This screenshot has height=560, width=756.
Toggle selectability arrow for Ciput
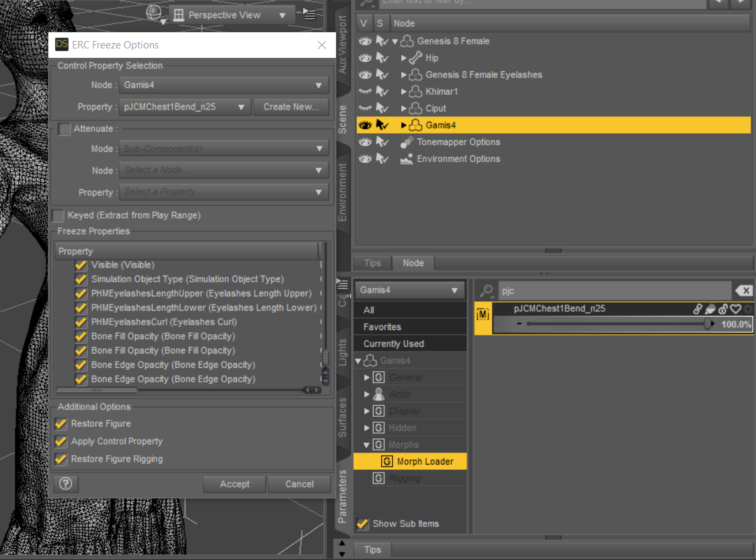tap(382, 108)
